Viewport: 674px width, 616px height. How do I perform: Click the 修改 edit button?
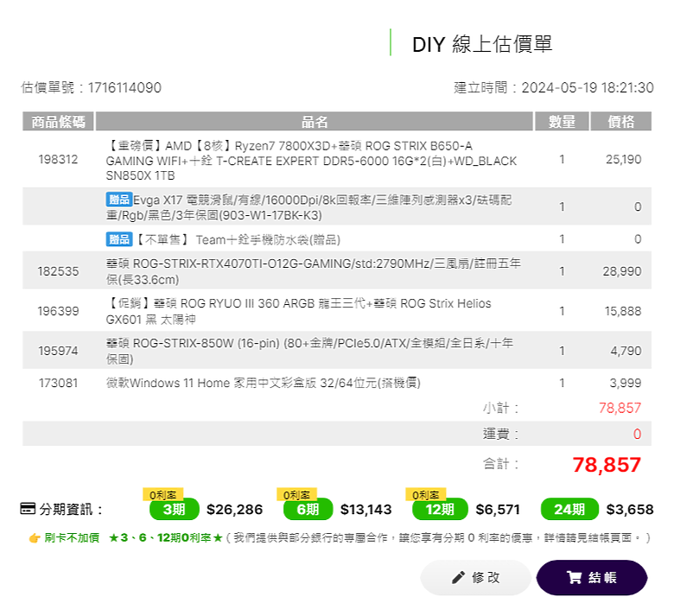coord(475,577)
